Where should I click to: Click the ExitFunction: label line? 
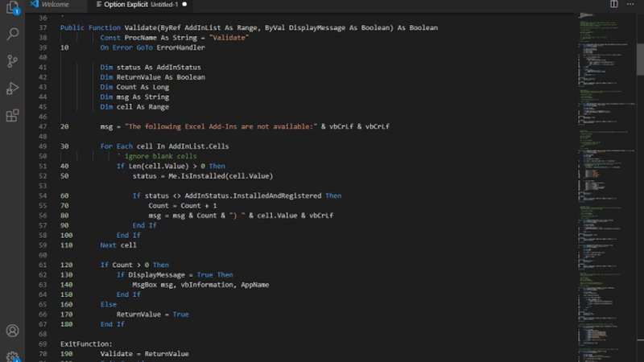coord(87,343)
